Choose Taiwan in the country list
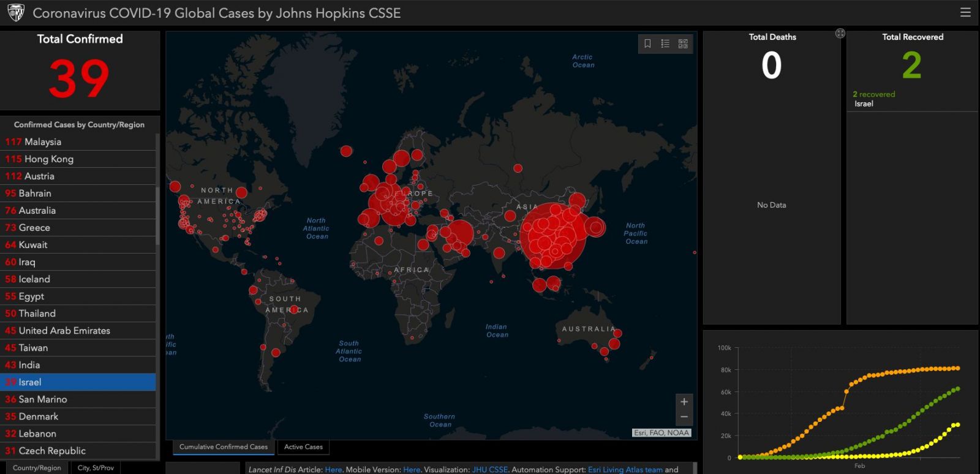980x474 pixels. [x=78, y=347]
